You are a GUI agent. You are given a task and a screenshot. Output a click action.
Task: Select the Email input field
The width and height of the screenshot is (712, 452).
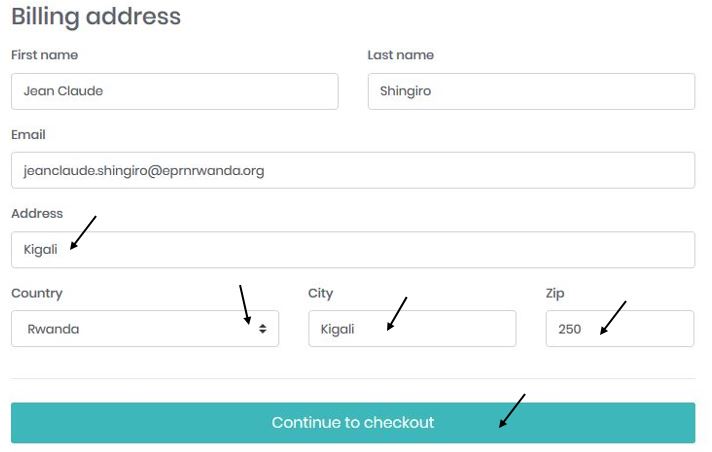(352, 170)
